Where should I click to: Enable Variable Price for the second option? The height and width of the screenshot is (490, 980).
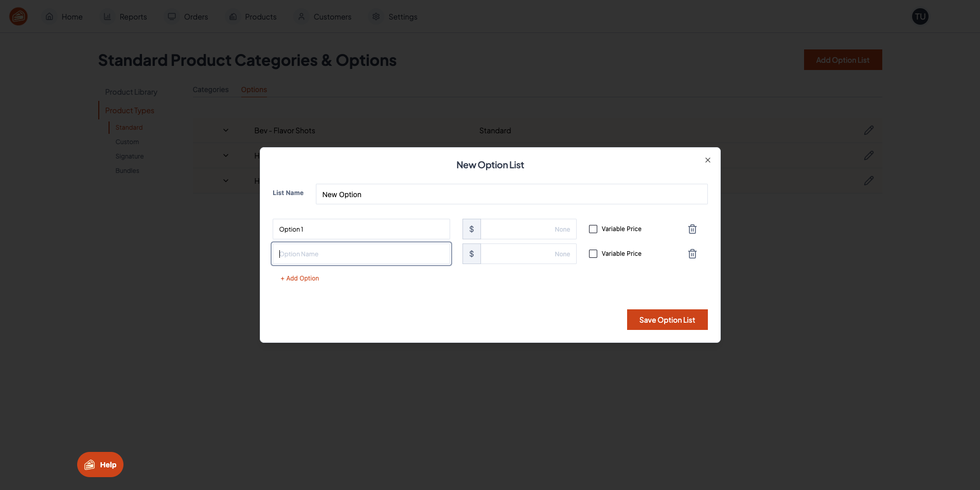(x=593, y=254)
